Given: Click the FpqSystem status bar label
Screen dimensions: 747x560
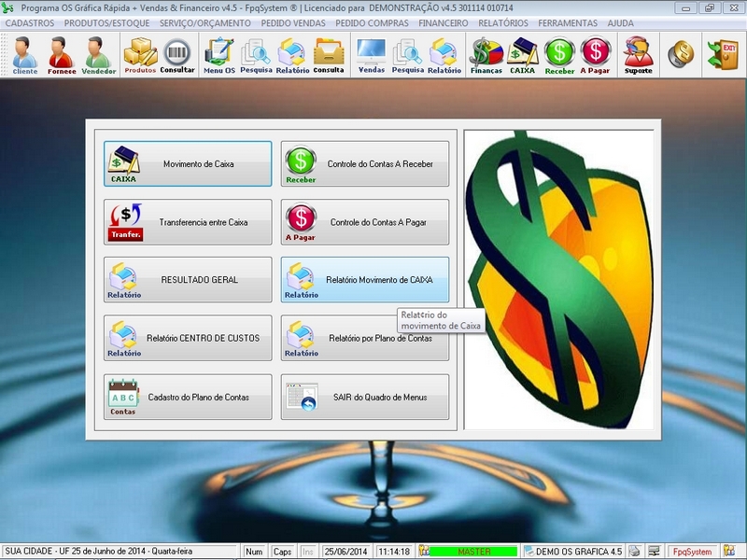Looking at the screenshot, I should (x=694, y=552).
